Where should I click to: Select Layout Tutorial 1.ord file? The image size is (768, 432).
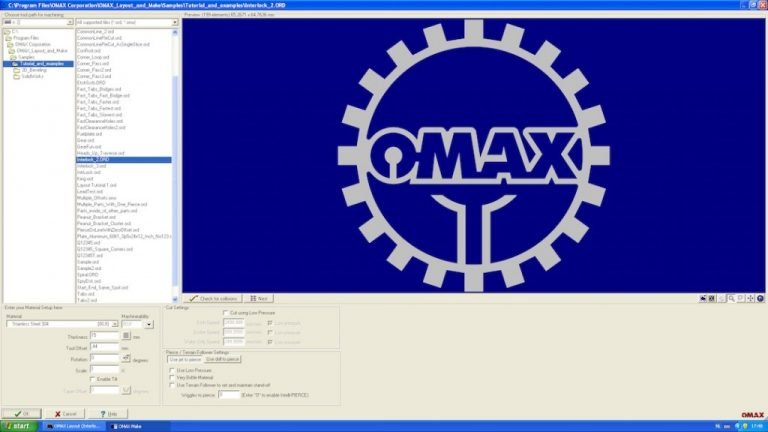coord(96,185)
